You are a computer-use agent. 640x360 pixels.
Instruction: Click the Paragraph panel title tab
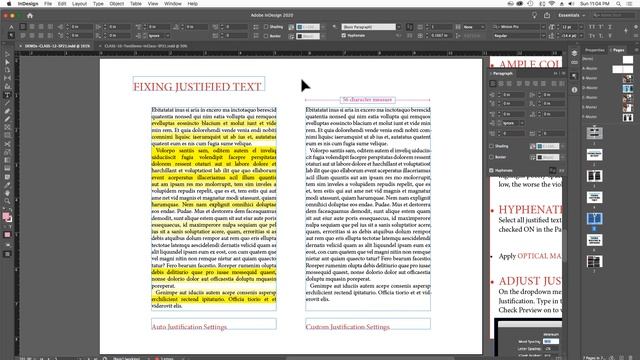[502, 73]
